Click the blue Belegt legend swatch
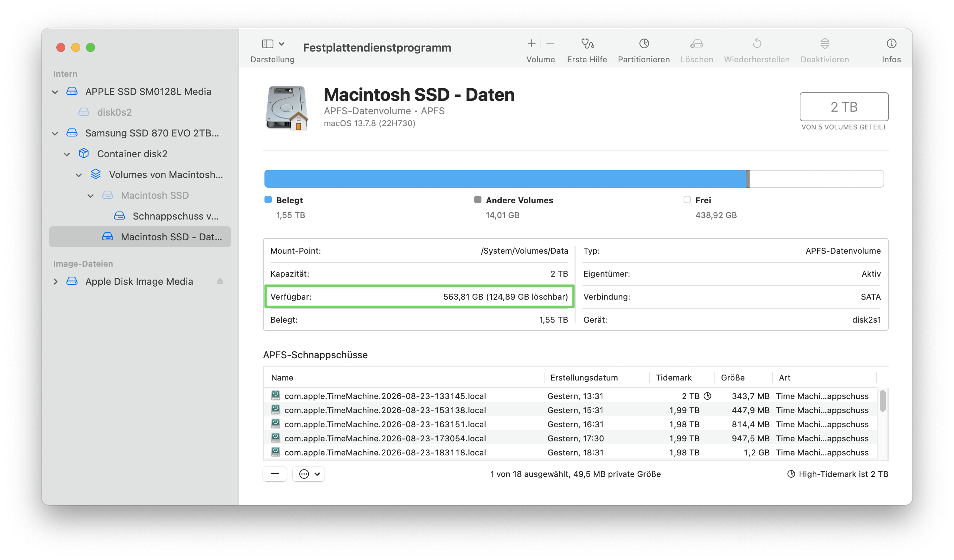 tap(268, 200)
